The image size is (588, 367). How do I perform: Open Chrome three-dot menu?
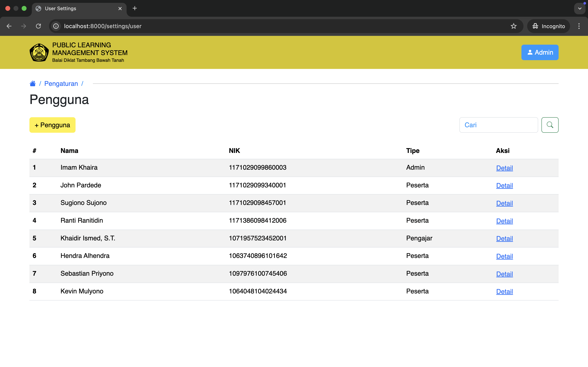pyautogui.click(x=579, y=26)
